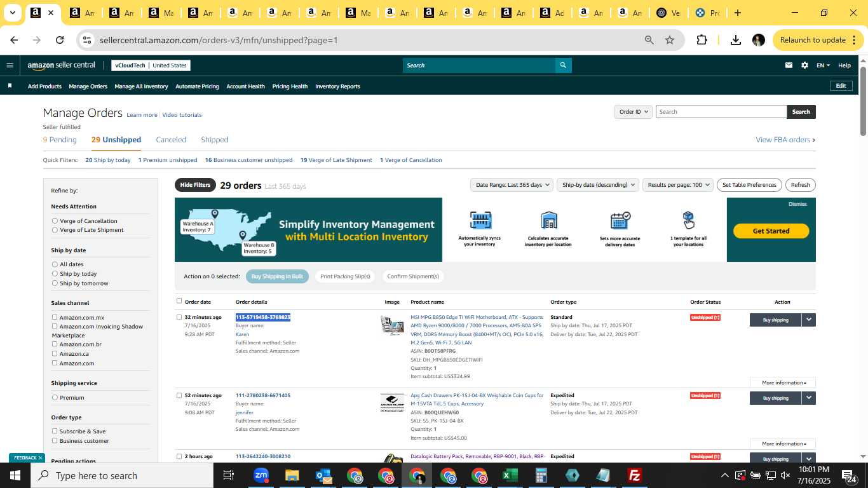The height and width of the screenshot is (488, 868).
Task: Click the Chrome profile avatar
Action: click(758, 40)
